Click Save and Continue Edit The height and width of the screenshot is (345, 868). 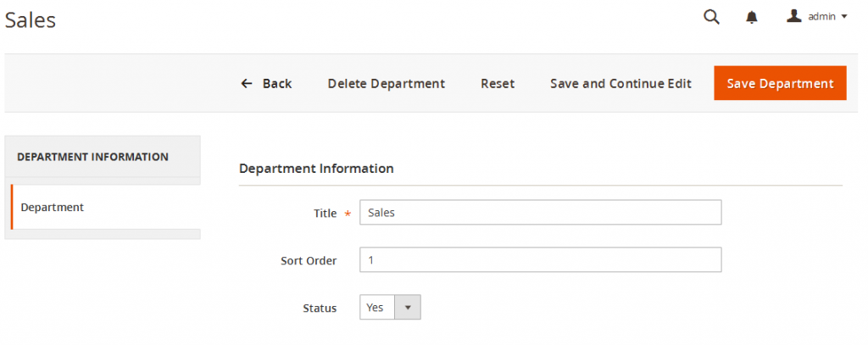[x=621, y=84]
